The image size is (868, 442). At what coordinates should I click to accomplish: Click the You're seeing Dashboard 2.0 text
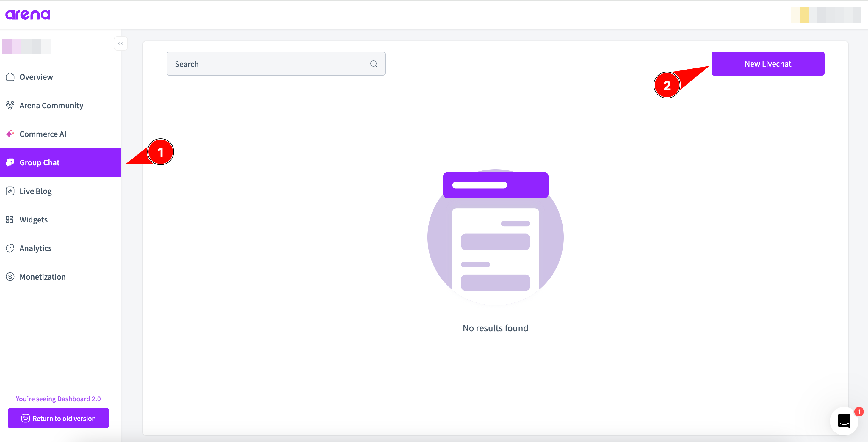(x=58, y=399)
